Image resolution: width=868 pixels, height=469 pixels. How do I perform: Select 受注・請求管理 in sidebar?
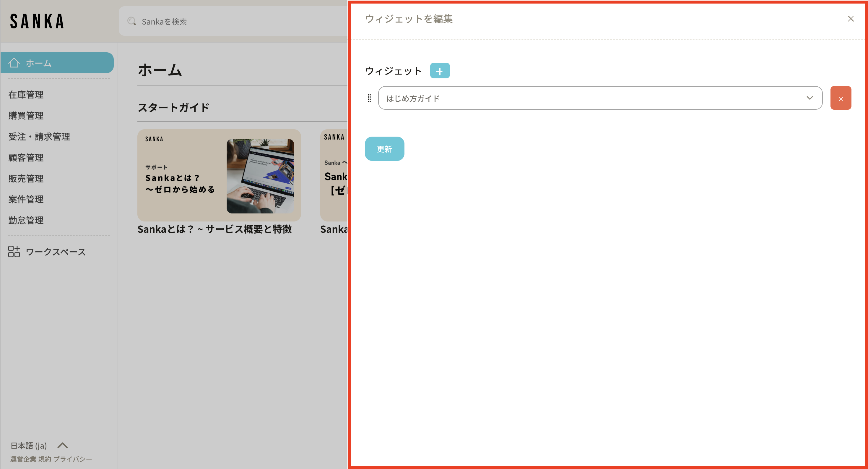(x=39, y=137)
